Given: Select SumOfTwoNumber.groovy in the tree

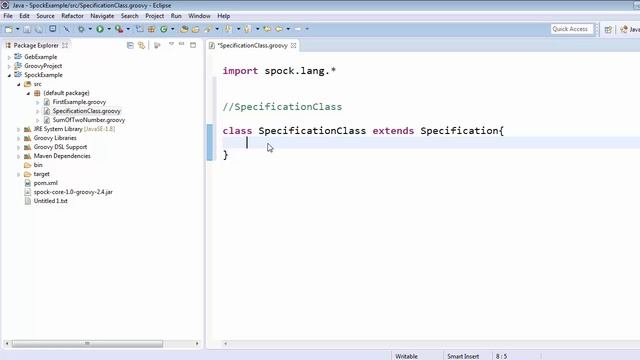Looking at the screenshot, I should (89, 120).
